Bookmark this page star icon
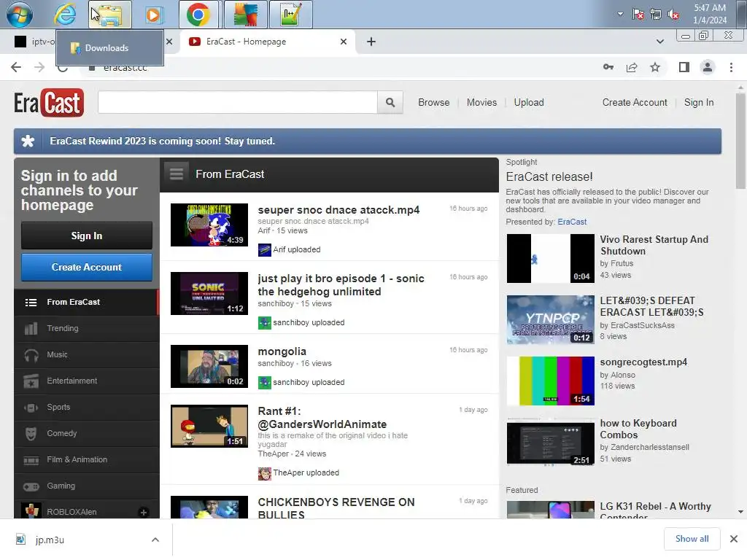This screenshot has width=747, height=560. (655, 67)
